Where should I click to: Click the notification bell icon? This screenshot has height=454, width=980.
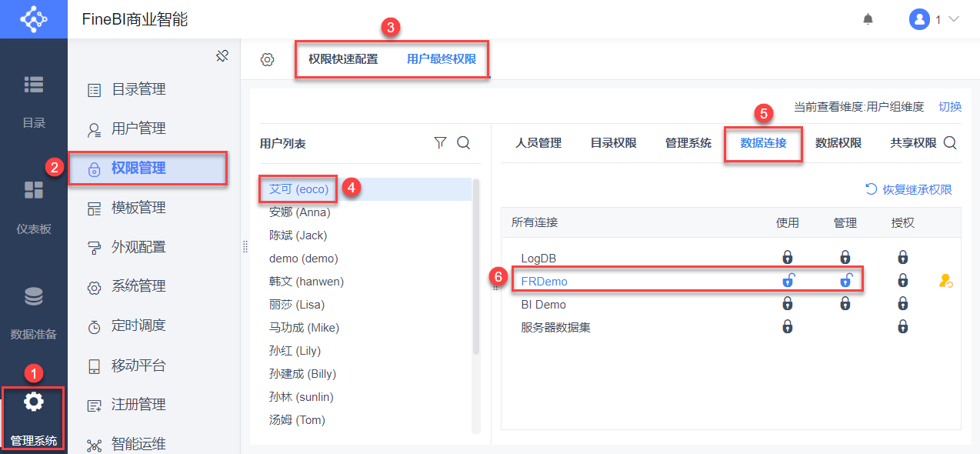pyautogui.click(x=868, y=19)
